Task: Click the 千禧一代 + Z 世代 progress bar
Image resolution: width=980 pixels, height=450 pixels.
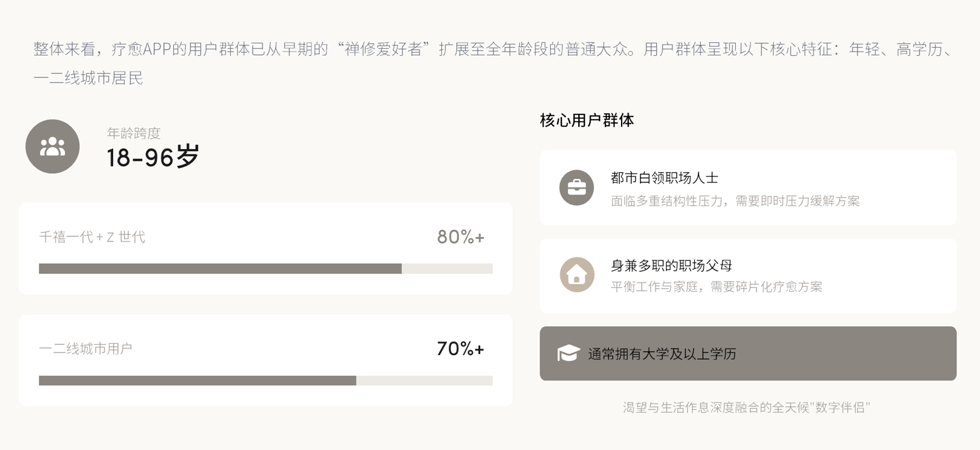Action: pyautogui.click(x=265, y=269)
